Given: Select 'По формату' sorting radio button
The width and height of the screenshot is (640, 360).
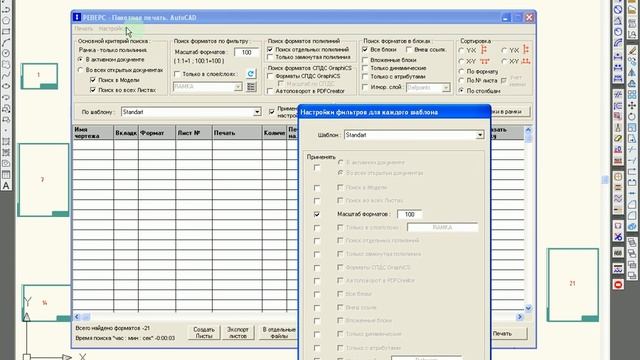Looking at the screenshot, I should (462, 72).
